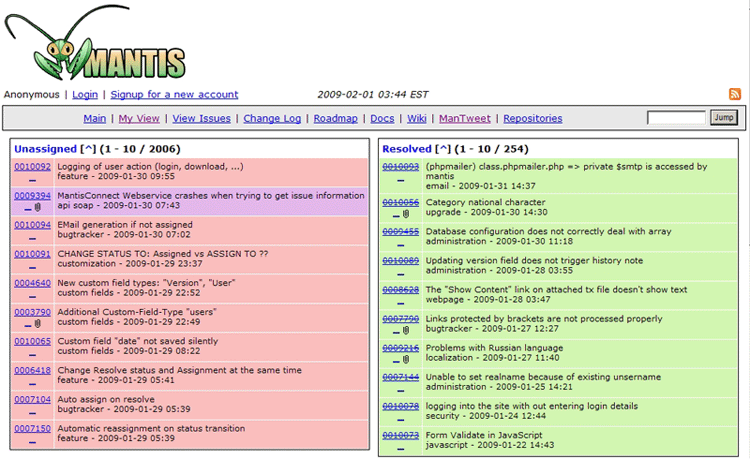Image resolution: width=750 pixels, height=459 pixels.
Task: Click the Login link
Action: pos(85,94)
